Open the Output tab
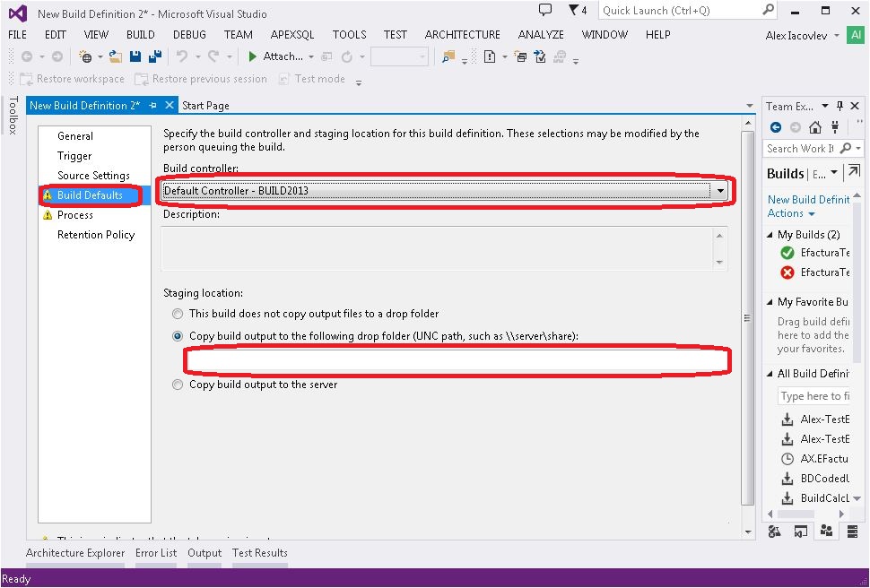This screenshot has width=870, height=588. (x=204, y=552)
